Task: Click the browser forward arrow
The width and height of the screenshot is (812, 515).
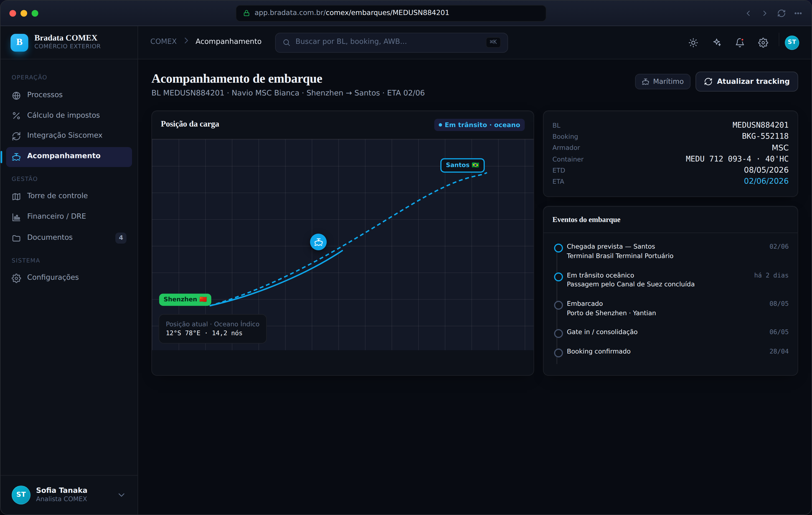Action: [x=765, y=14]
